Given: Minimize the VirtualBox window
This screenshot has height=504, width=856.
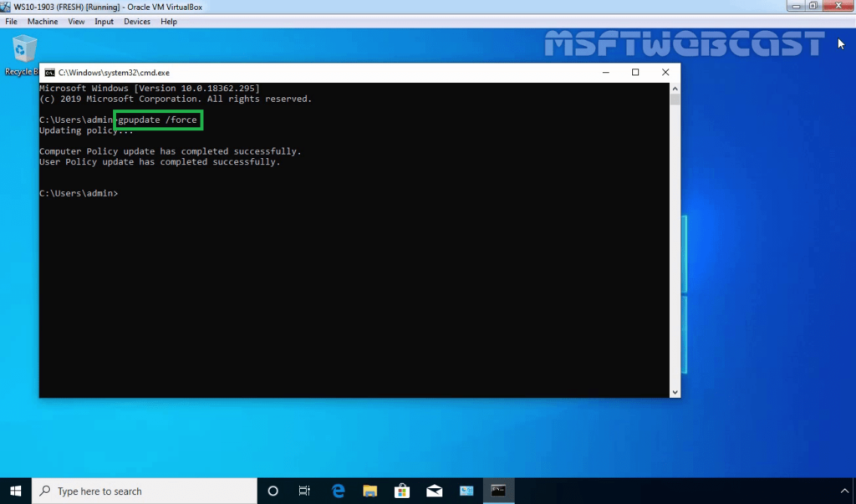Looking at the screenshot, I should [796, 6].
